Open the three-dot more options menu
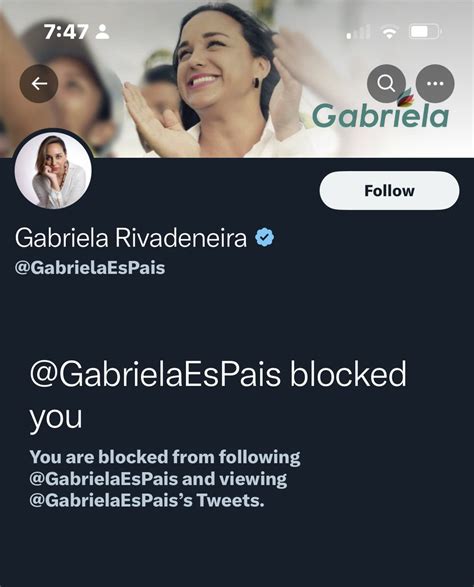Screen dimensions: 474x587 [435, 83]
